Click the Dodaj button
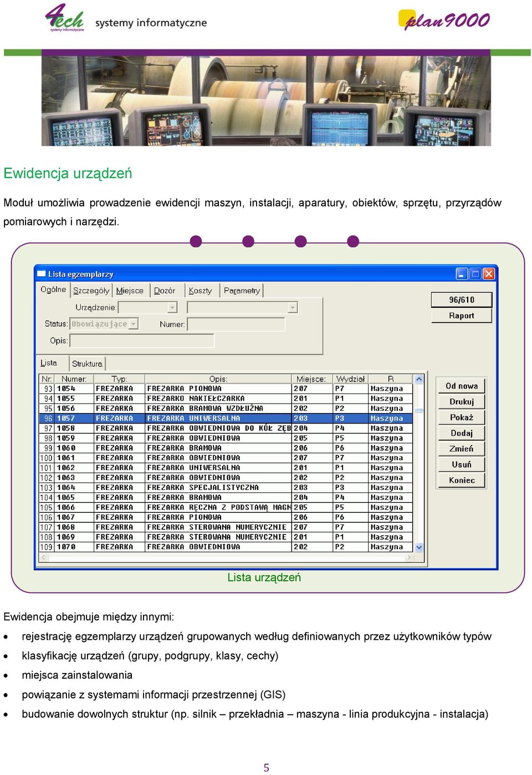This screenshot has height=775, width=532. [462, 433]
